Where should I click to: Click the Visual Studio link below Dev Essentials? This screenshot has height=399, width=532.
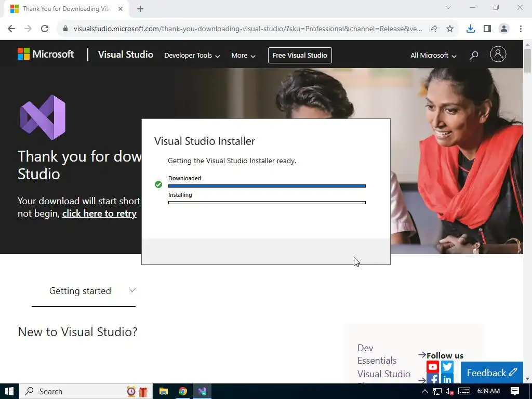point(384,374)
